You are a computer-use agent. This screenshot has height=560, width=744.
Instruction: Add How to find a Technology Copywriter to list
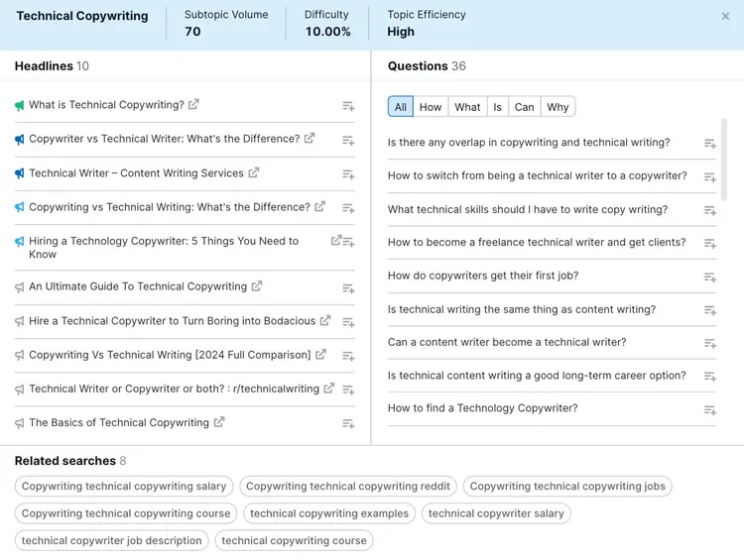point(710,410)
